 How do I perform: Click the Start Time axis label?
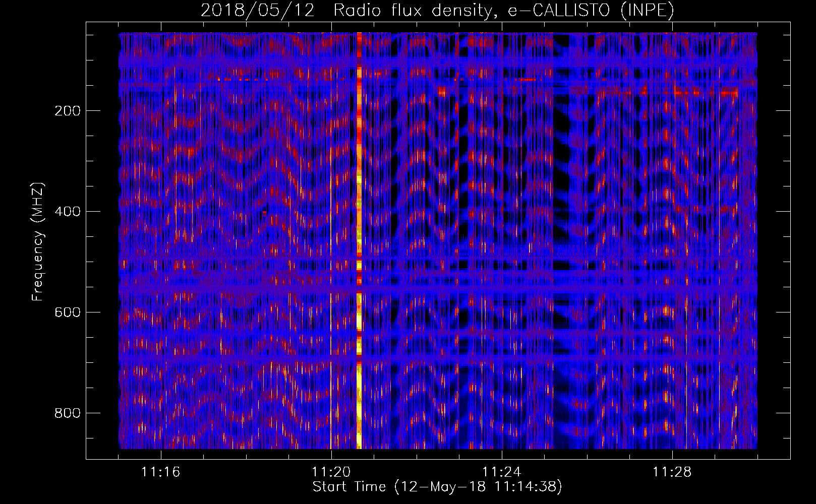[437, 487]
